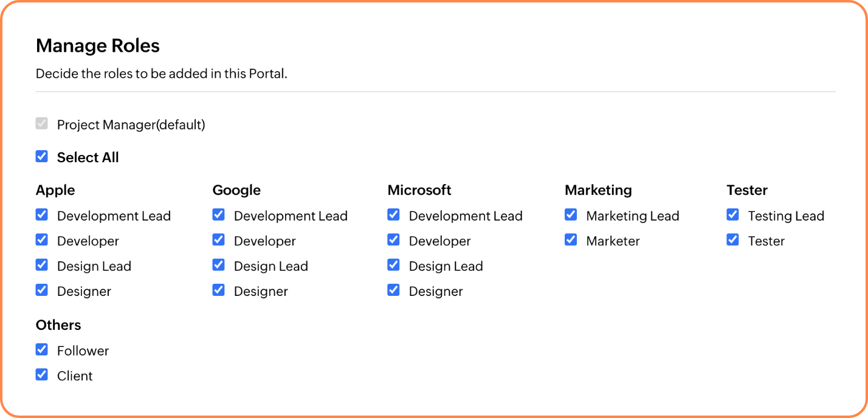
Task: Disable Google Design Lead role
Action: [x=219, y=266]
